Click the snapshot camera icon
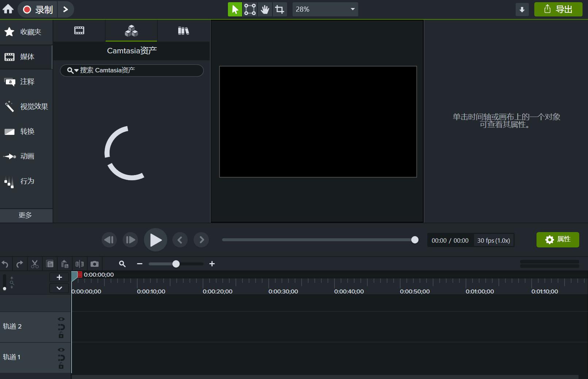Viewport: 588px width, 379px height. pyautogui.click(x=95, y=264)
